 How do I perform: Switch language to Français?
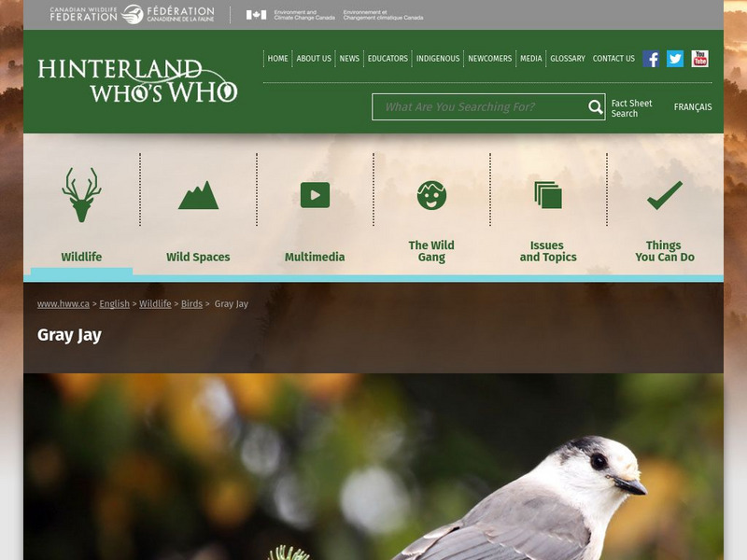693,107
